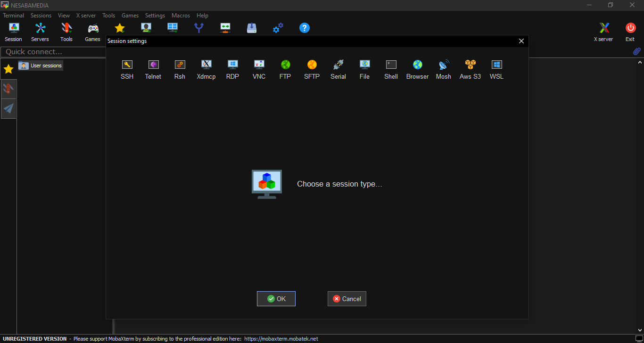Click the OK button
644x343 pixels.
point(276,299)
